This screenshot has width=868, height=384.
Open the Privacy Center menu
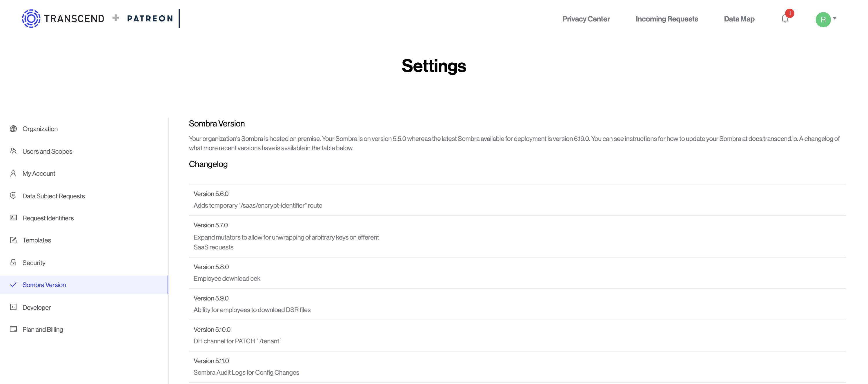tap(586, 19)
